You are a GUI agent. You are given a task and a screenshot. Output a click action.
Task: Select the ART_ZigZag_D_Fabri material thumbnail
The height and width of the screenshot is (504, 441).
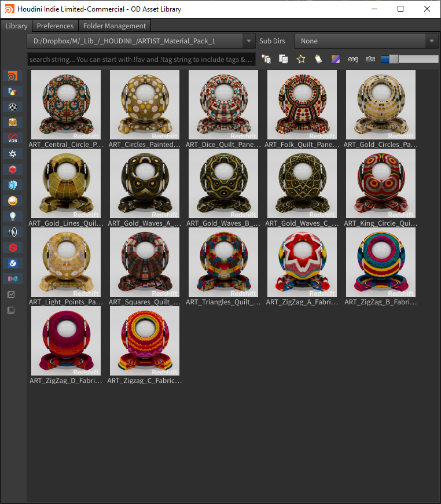click(66, 341)
